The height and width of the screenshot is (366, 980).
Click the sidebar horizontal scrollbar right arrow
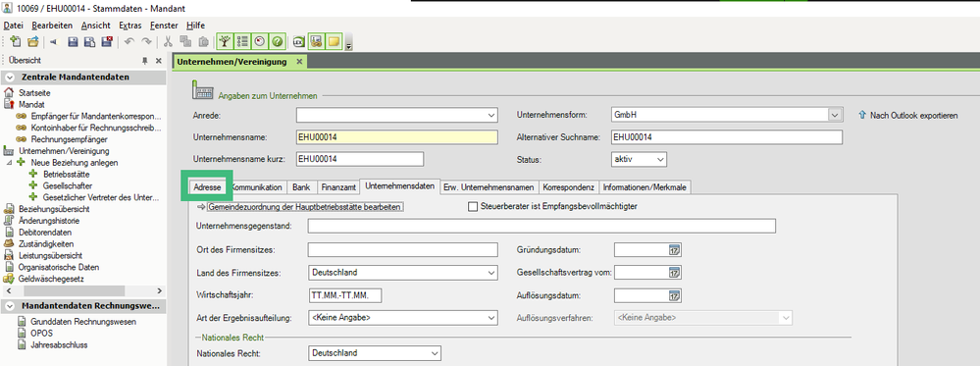[x=160, y=291]
